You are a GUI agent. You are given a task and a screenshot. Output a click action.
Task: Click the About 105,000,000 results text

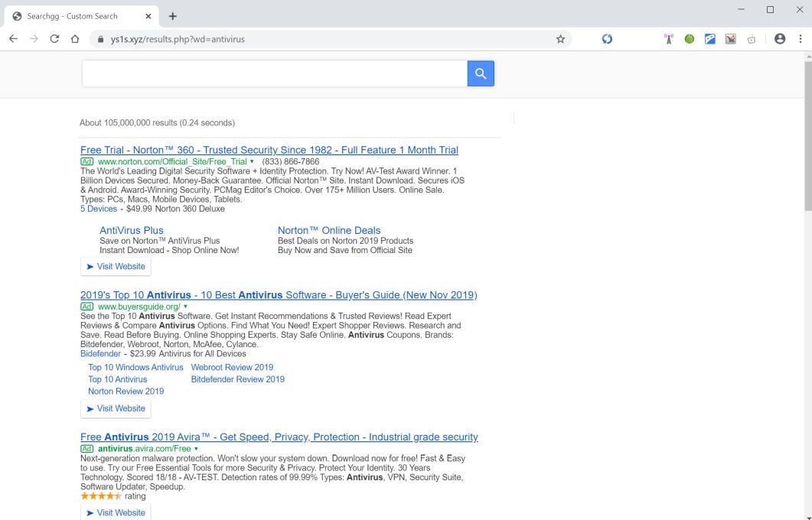[x=157, y=122]
